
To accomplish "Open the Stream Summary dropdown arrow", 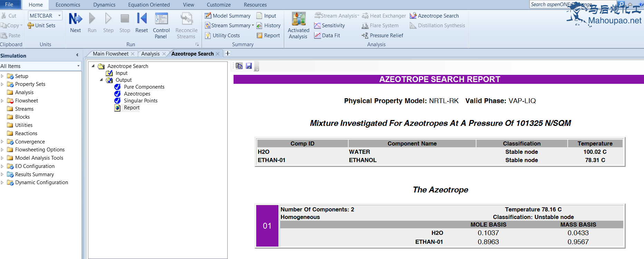I will [x=253, y=26].
